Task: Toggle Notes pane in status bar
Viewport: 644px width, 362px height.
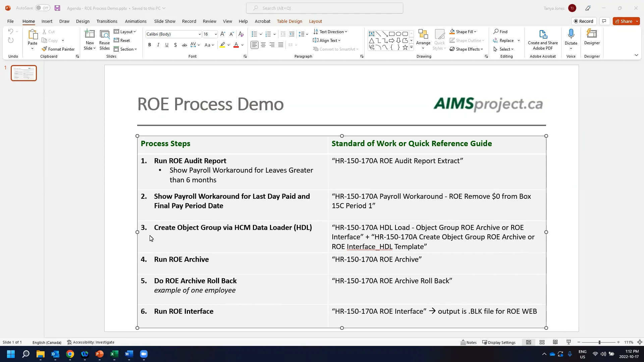Action: click(x=469, y=342)
